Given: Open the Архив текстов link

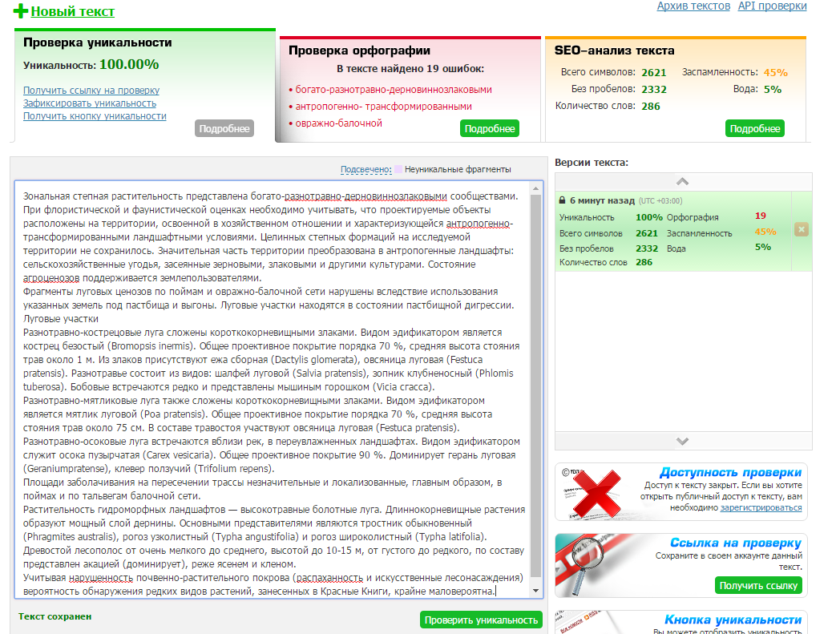Looking at the screenshot, I should [693, 6].
